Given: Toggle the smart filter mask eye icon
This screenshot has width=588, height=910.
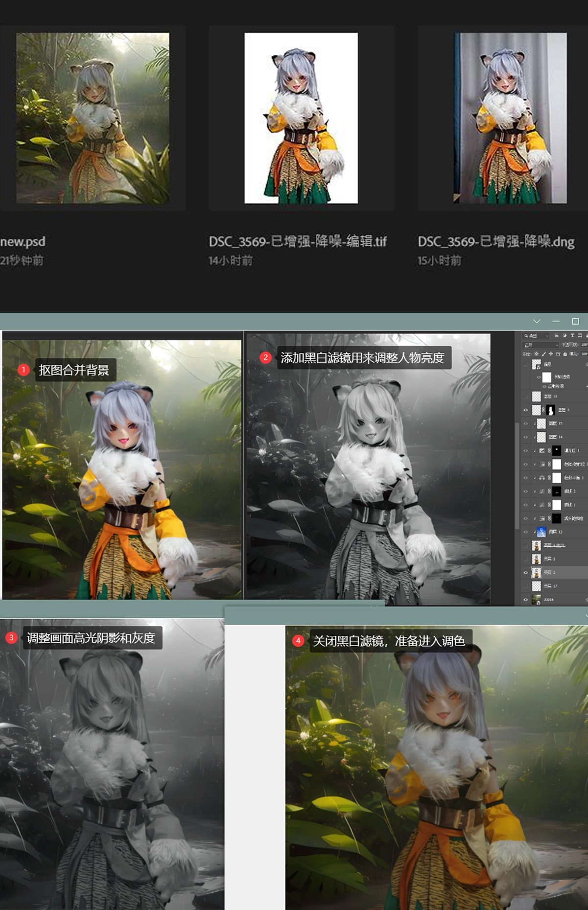Looking at the screenshot, I should click(x=539, y=377).
